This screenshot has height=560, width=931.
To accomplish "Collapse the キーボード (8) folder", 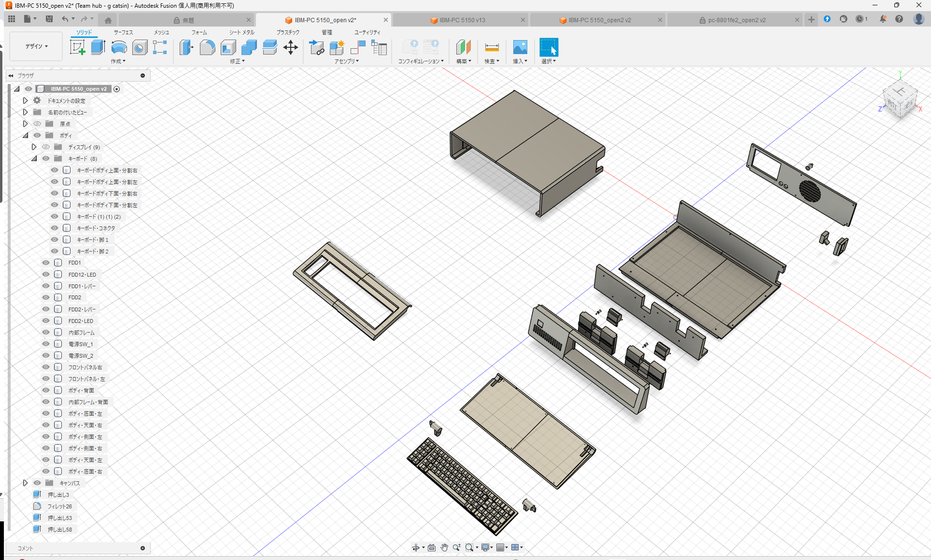I will [34, 158].
